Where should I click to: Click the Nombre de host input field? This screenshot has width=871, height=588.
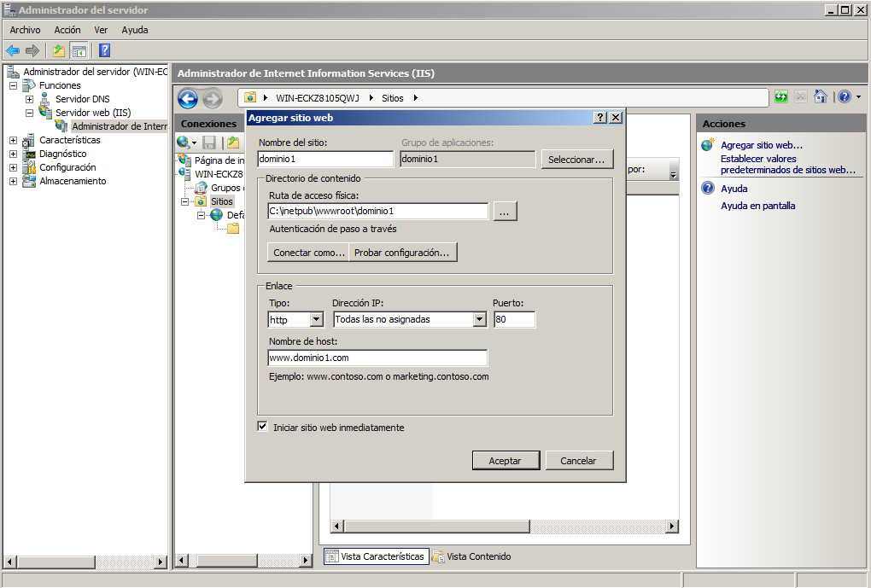point(377,358)
